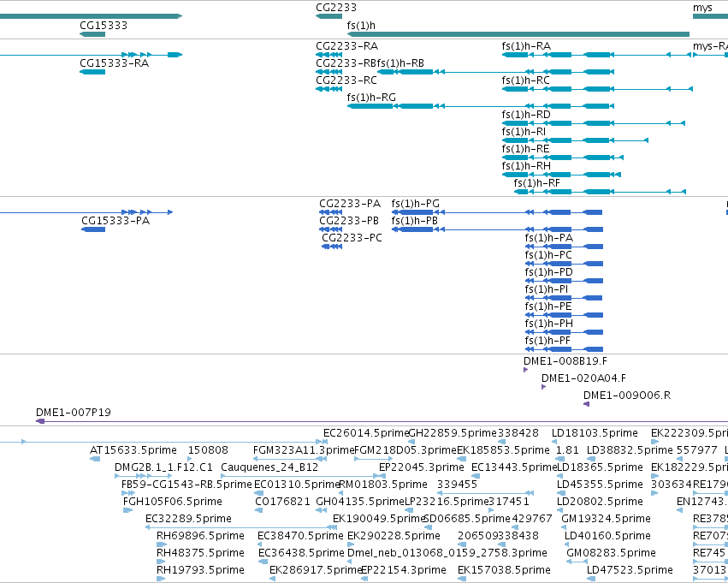This screenshot has width=728, height=583.
Task: Select protein fs(1)h-PH label
Action: point(549,324)
